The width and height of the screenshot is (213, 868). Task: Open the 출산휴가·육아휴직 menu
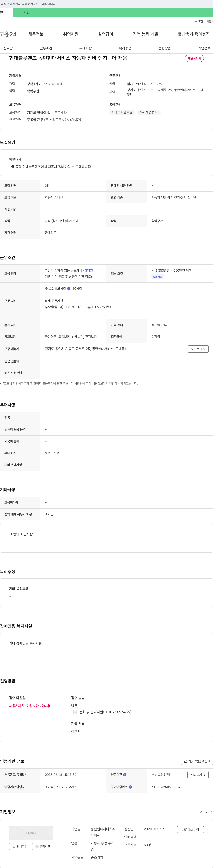(x=194, y=34)
